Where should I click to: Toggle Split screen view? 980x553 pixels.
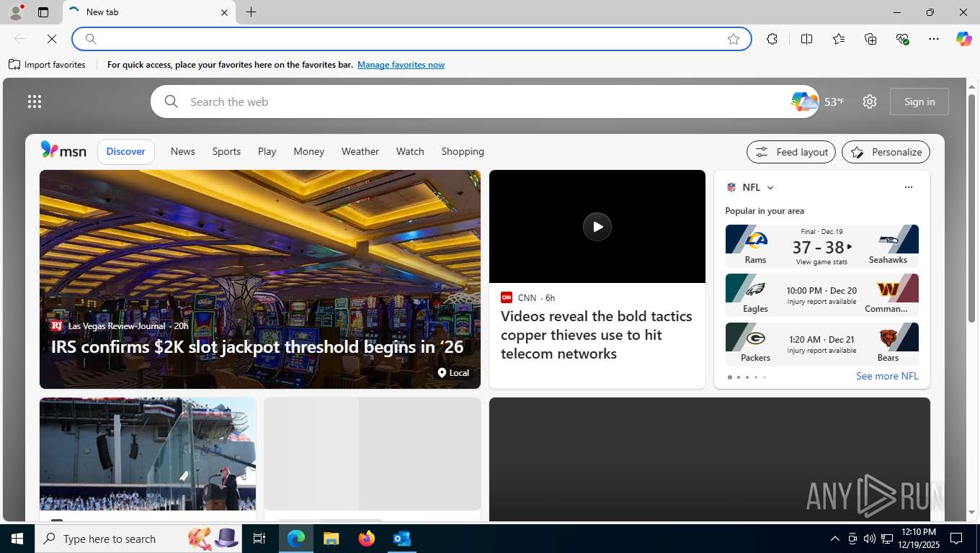click(x=806, y=39)
